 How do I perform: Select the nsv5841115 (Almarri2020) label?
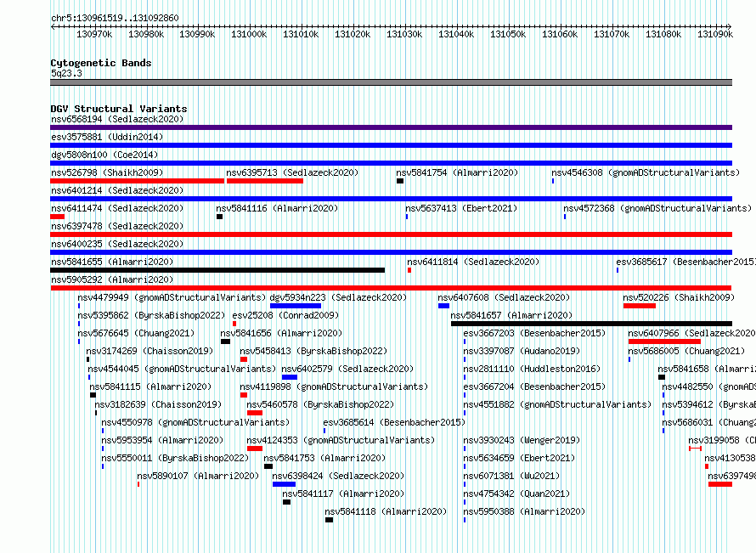150,387
